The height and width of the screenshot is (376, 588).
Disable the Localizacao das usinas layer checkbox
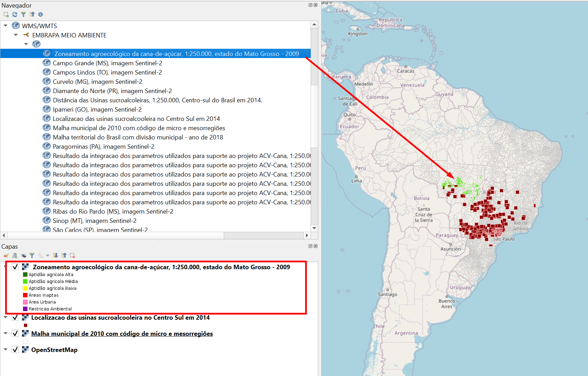15,317
